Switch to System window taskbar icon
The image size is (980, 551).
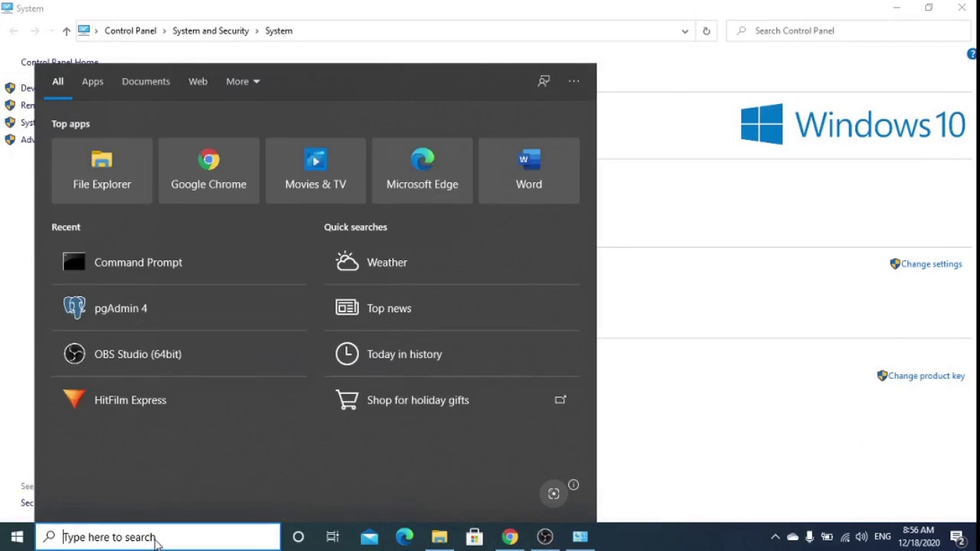(x=580, y=537)
